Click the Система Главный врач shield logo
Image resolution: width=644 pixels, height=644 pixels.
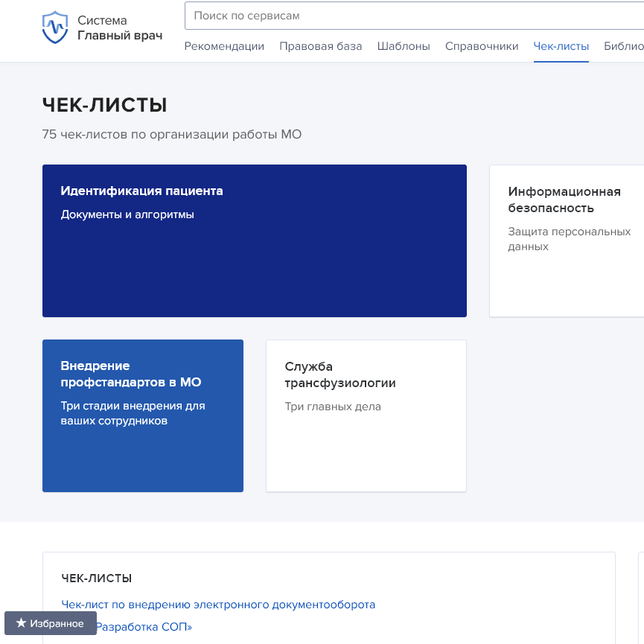click(x=55, y=28)
